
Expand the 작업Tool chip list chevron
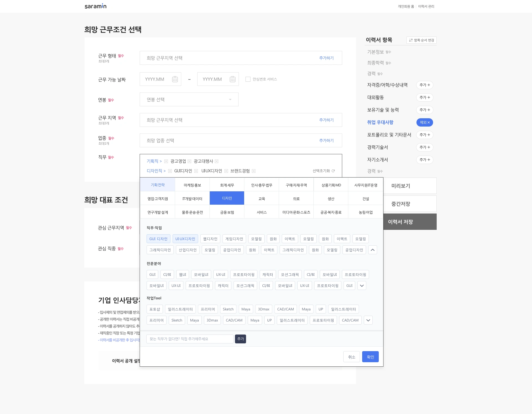pos(368,320)
